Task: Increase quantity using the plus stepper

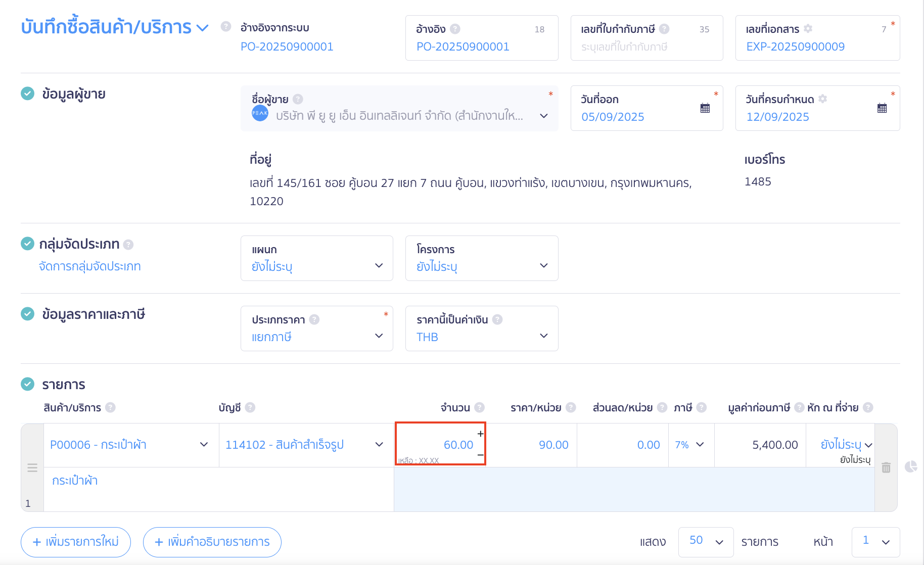Action: tap(480, 434)
